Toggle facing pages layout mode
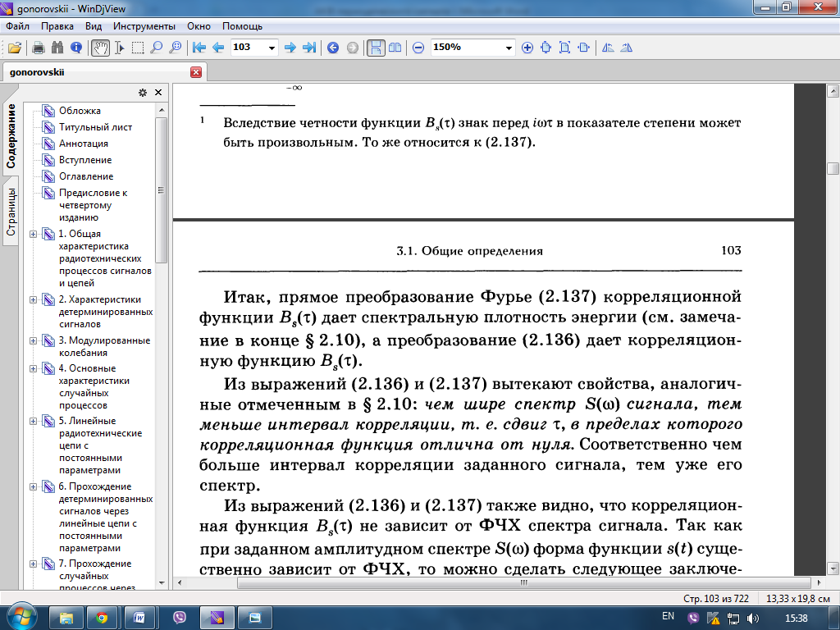 coord(395,48)
